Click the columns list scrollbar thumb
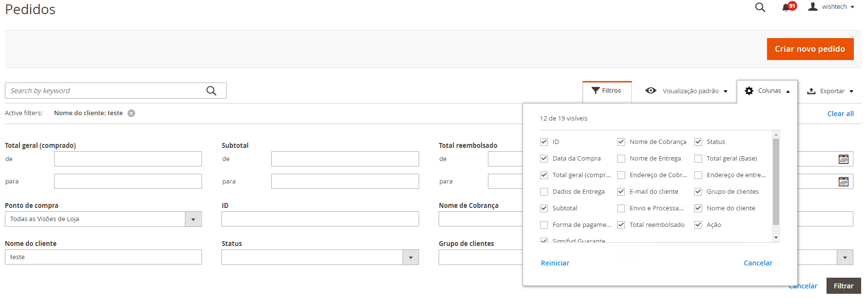Screen dimensions: 868x306 776,182
